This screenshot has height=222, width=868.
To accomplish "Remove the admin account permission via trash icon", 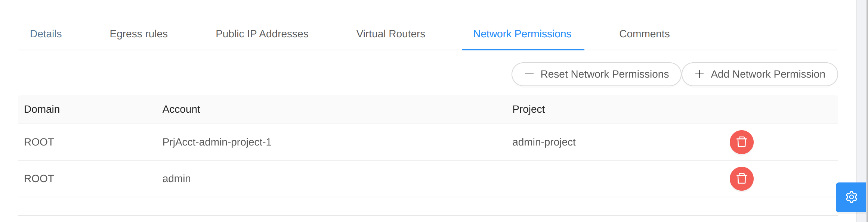I will pos(741,179).
